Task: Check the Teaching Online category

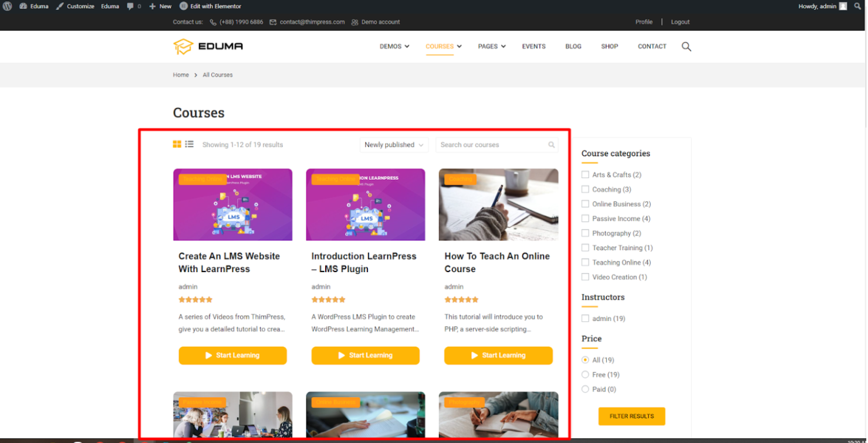Action: [x=585, y=263]
